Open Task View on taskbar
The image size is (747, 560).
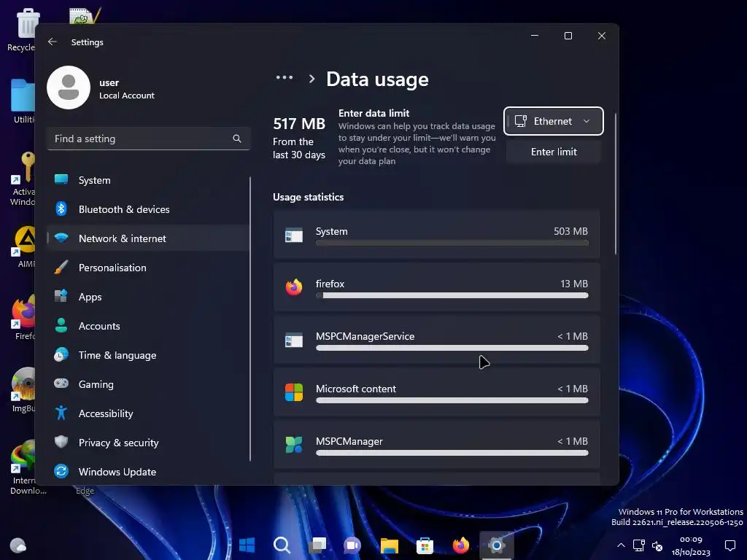[317, 545]
